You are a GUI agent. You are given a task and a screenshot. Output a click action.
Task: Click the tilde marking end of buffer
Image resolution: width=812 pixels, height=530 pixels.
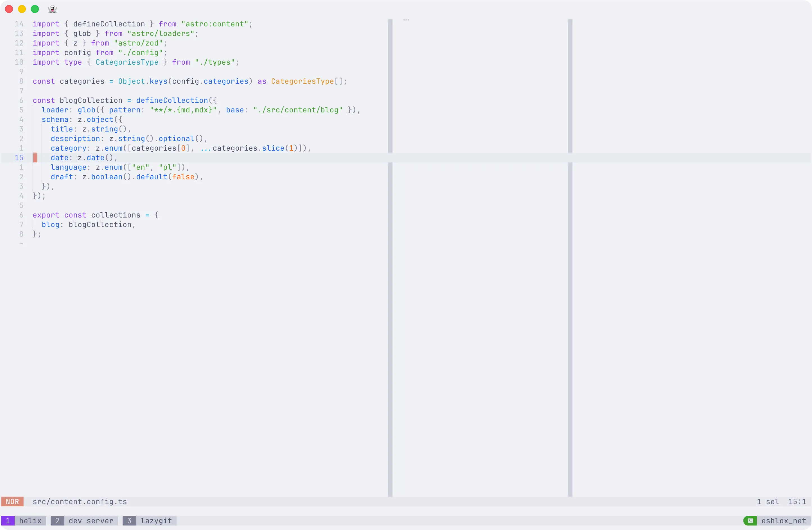[21, 244]
